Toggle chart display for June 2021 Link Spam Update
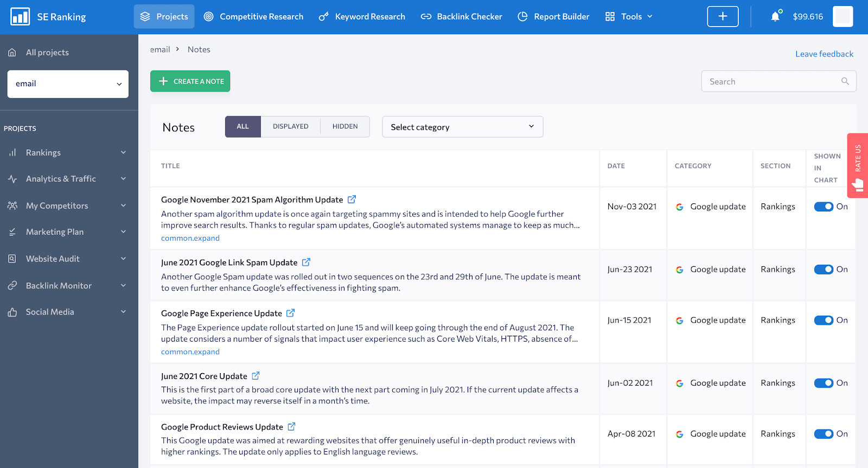Viewport: 868px width, 468px height. 824,270
